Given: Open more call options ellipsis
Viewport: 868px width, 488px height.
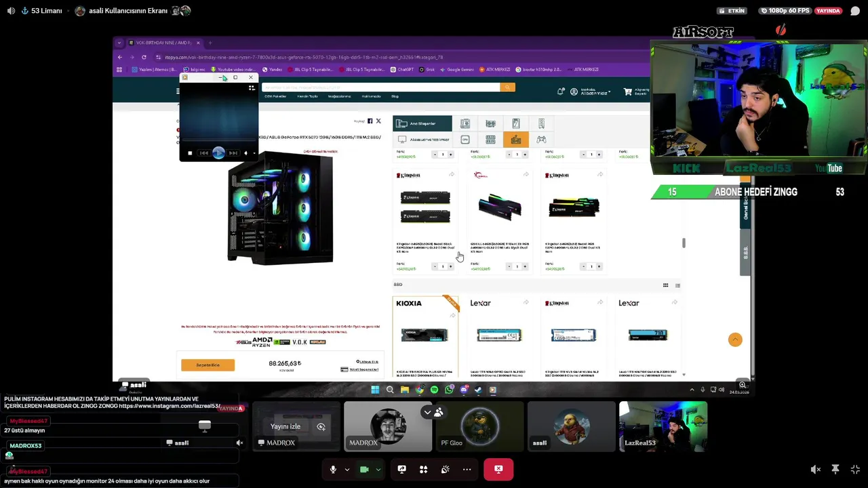Looking at the screenshot, I should pyautogui.click(x=467, y=469).
